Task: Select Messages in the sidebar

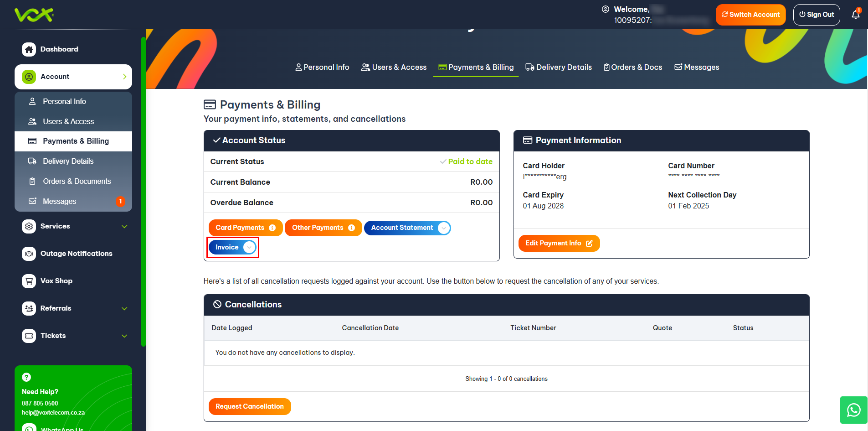Action: point(59,201)
